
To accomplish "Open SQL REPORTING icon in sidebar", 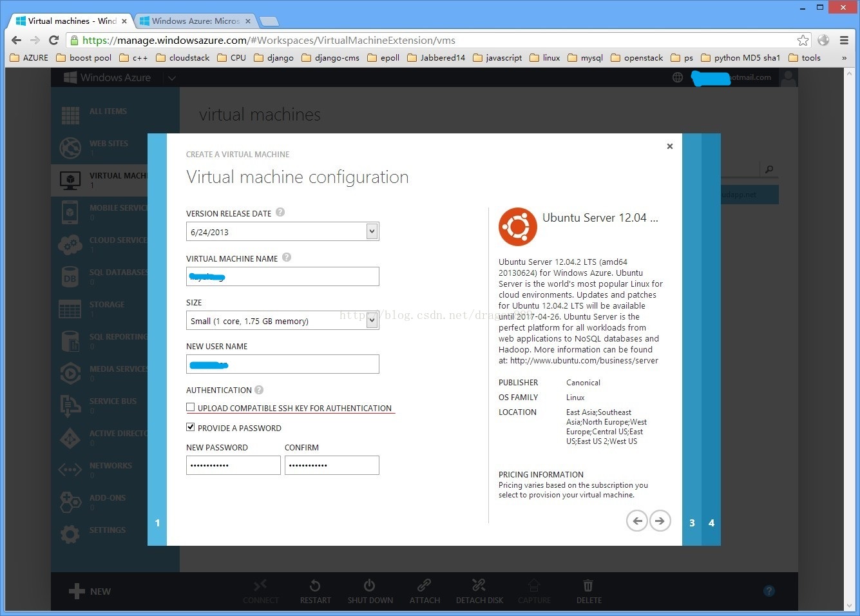I will [x=70, y=342].
